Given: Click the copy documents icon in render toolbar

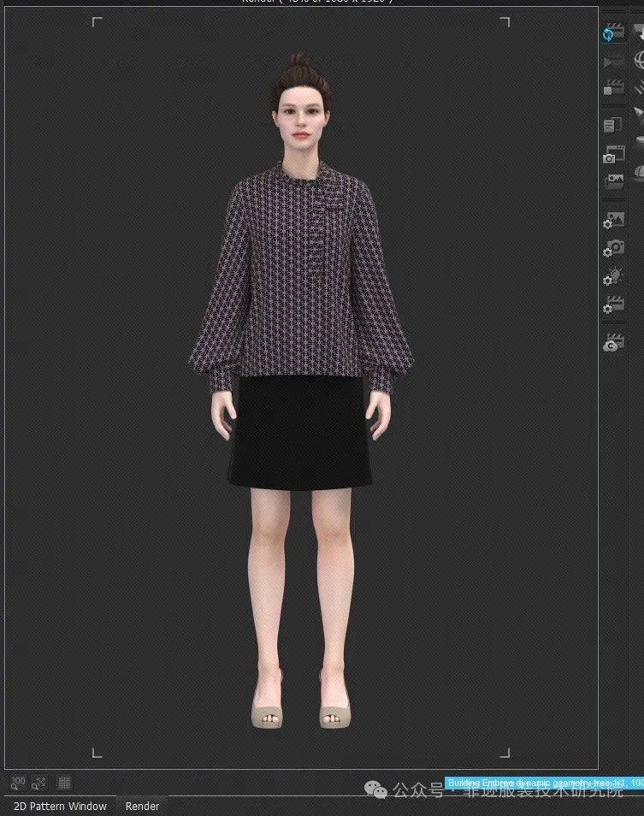Looking at the screenshot, I should click(613, 126).
